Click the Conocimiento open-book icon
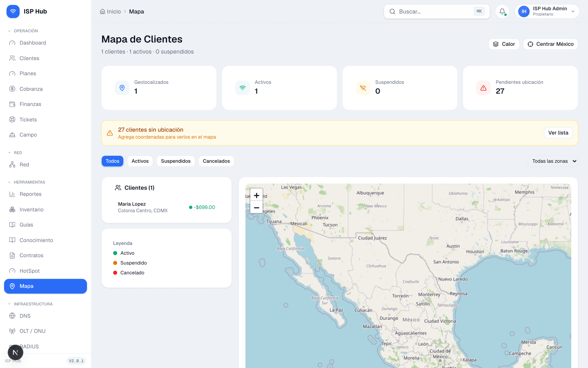This screenshot has height=368, width=588. pyautogui.click(x=12, y=240)
